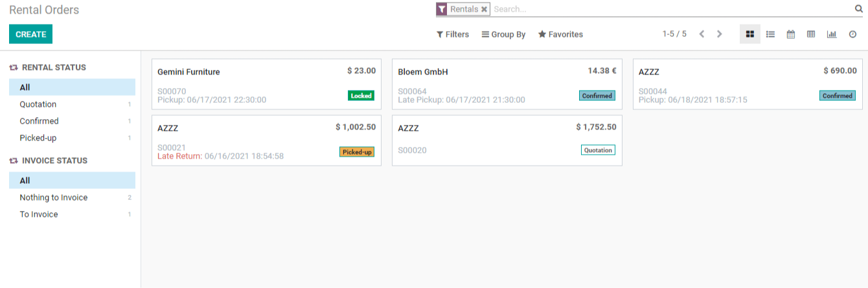This screenshot has width=868, height=288.
Task: Click the search magnifier icon
Action: pyautogui.click(x=859, y=9)
